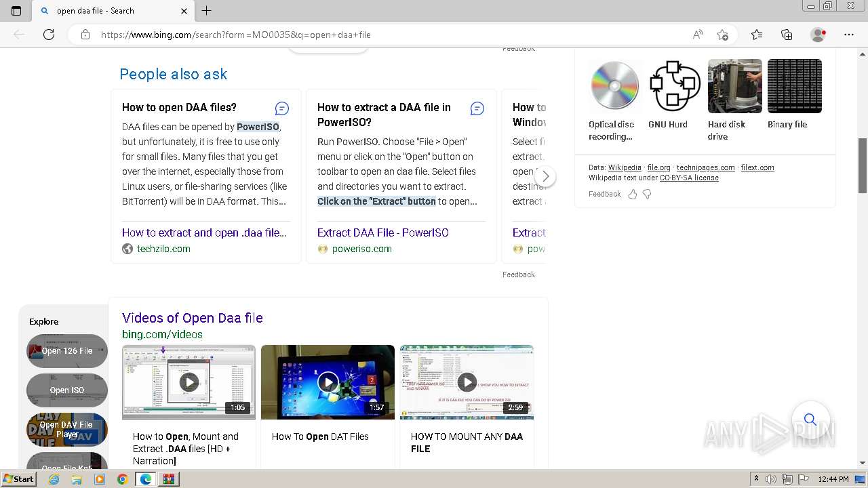
Task: Close the 'open daa file - Search' tab
Action: (x=184, y=11)
